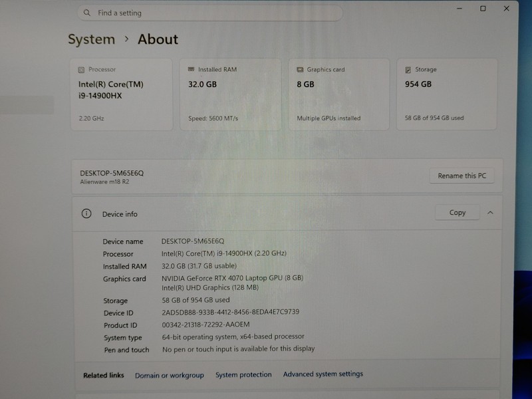Viewport: 532px width, 399px height.
Task: Select the Processor card Intel Core i9-14900HX
Action: [122, 94]
